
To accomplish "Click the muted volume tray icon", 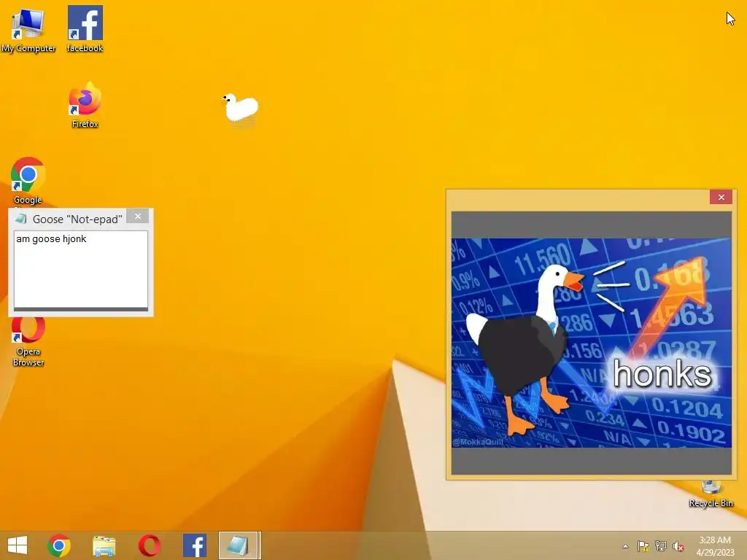I will [678, 546].
